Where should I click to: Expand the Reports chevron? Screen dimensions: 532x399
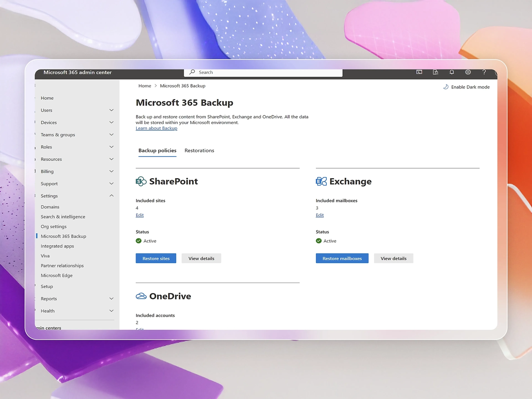tap(111, 299)
